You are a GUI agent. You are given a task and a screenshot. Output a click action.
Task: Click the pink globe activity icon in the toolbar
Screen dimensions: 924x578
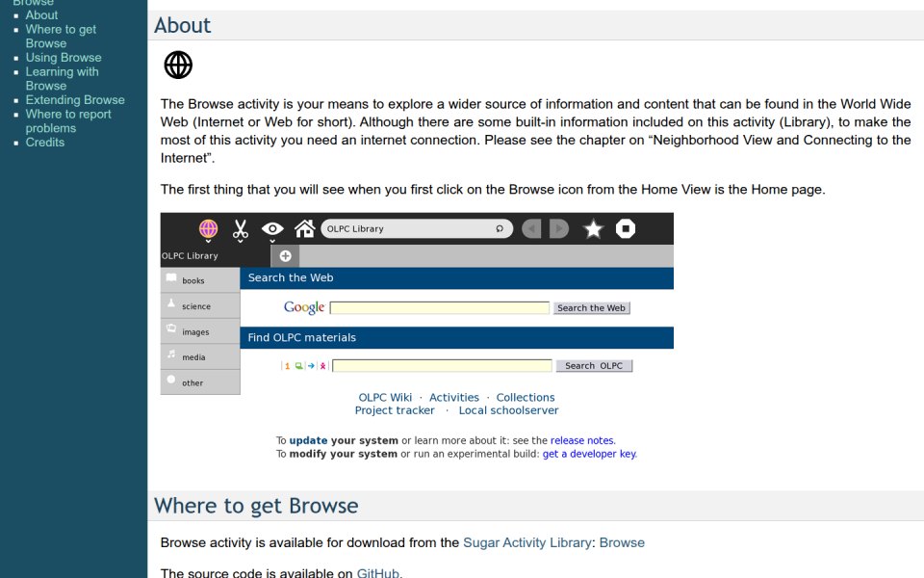pos(208,228)
